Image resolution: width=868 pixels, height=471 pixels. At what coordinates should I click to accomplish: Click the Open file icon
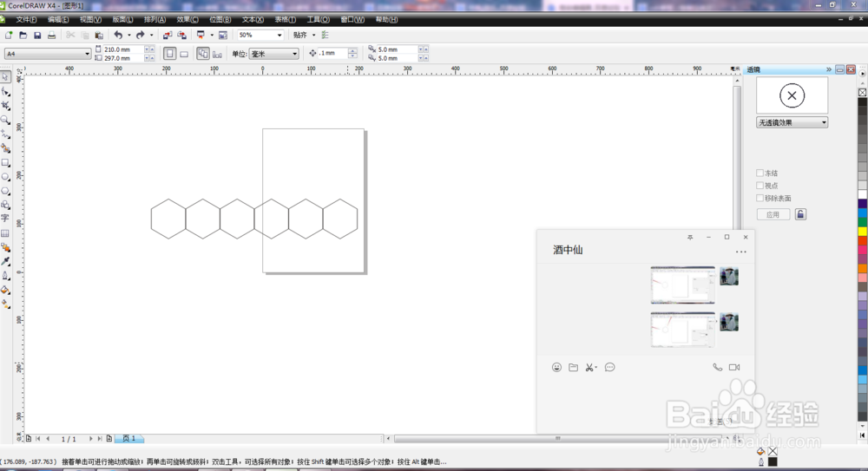23,35
